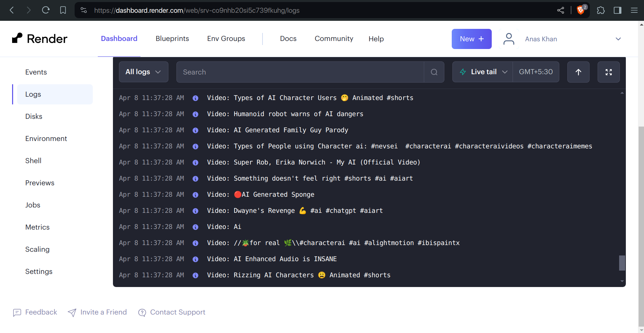Select Events in the sidebar
Image resolution: width=644 pixels, height=333 pixels.
(36, 72)
